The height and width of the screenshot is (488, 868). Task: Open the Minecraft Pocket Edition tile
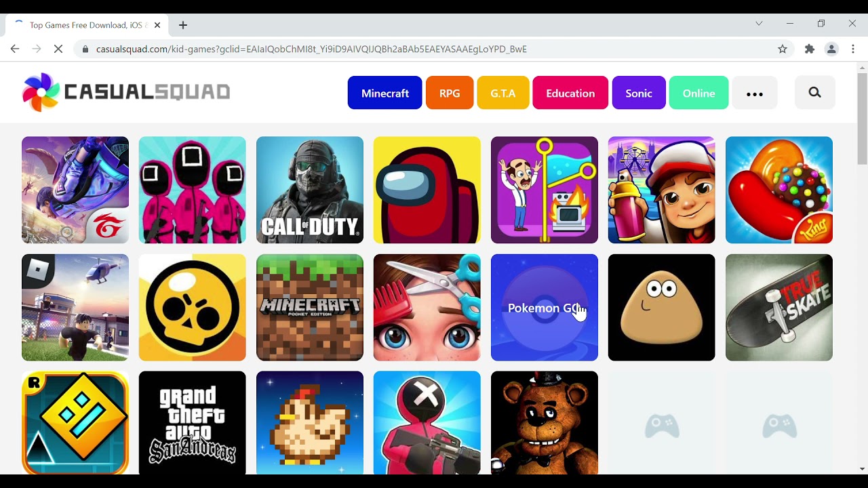310,307
